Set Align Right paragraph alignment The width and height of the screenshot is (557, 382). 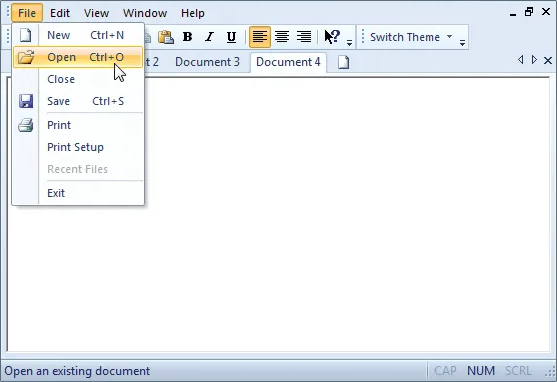[304, 37]
